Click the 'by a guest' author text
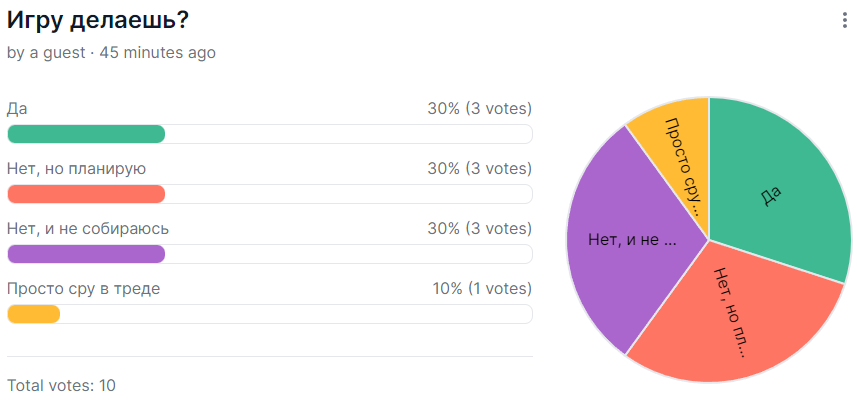The width and height of the screenshot is (857, 406). (x=46, y=53)
